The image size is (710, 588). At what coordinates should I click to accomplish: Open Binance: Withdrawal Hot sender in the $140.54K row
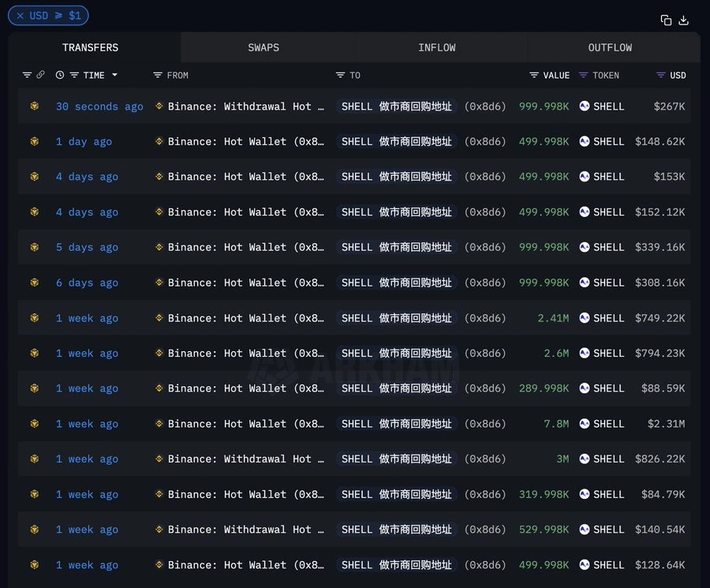(246, 530)
